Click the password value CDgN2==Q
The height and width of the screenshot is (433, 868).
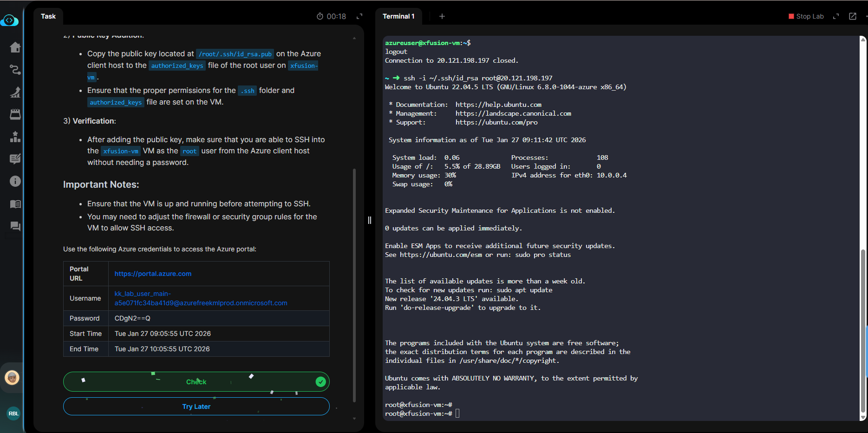click(x=132, y=318)
